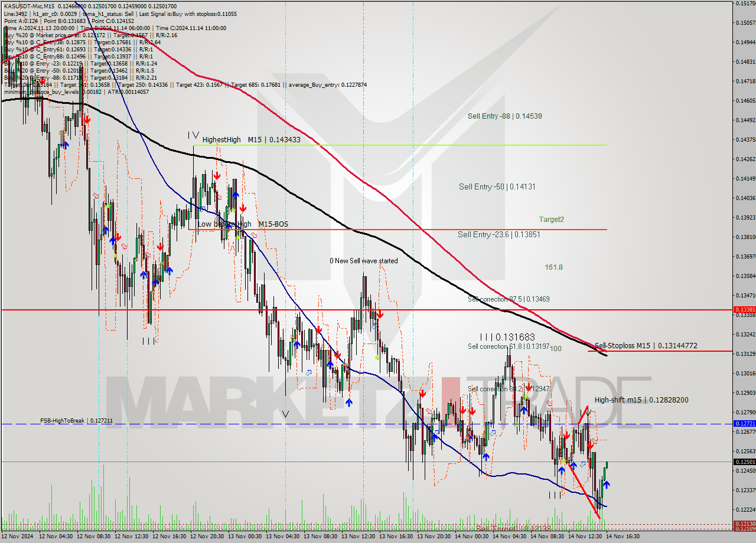Click 'Sell correction 38.2 | 0.12947' label
Viewport: 756px width, 543px height.
click(x=509, y=389)
